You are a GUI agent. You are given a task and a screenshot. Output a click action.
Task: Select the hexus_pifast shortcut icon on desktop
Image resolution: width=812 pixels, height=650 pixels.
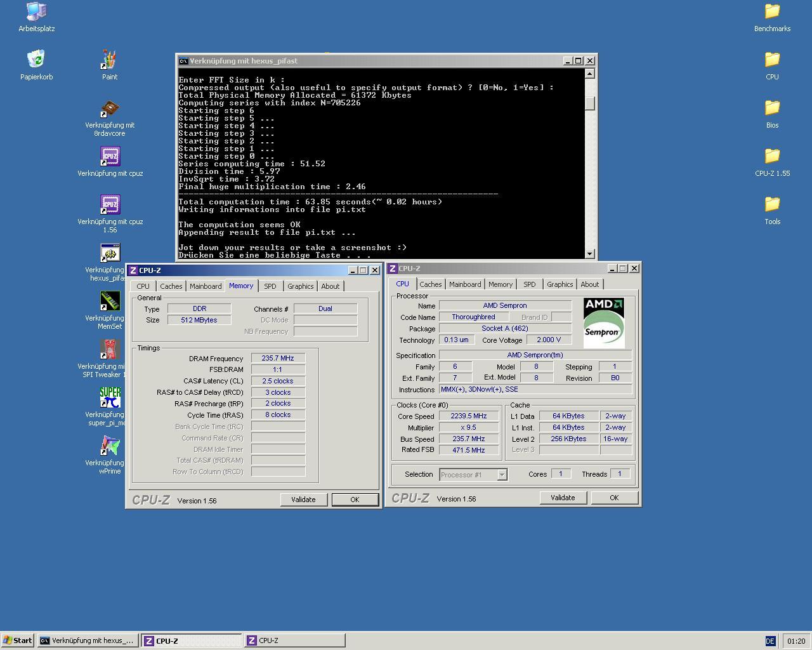coord(110,253)
